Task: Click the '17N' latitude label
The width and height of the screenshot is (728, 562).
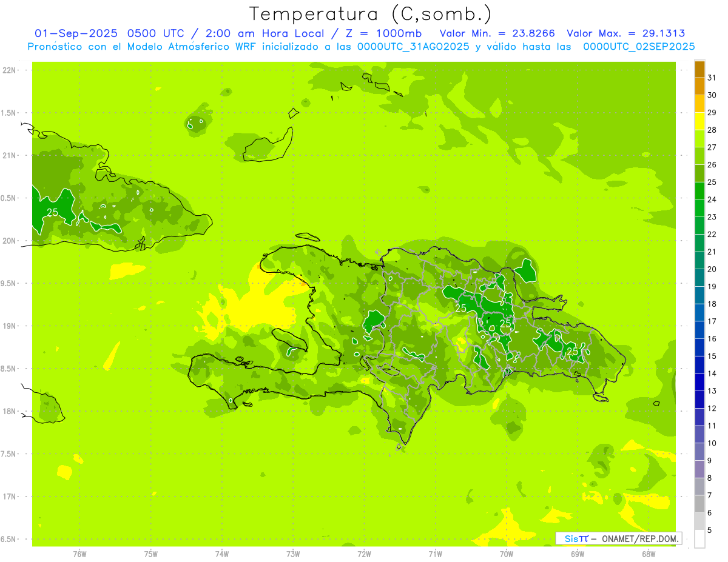Action: [9, 497]
